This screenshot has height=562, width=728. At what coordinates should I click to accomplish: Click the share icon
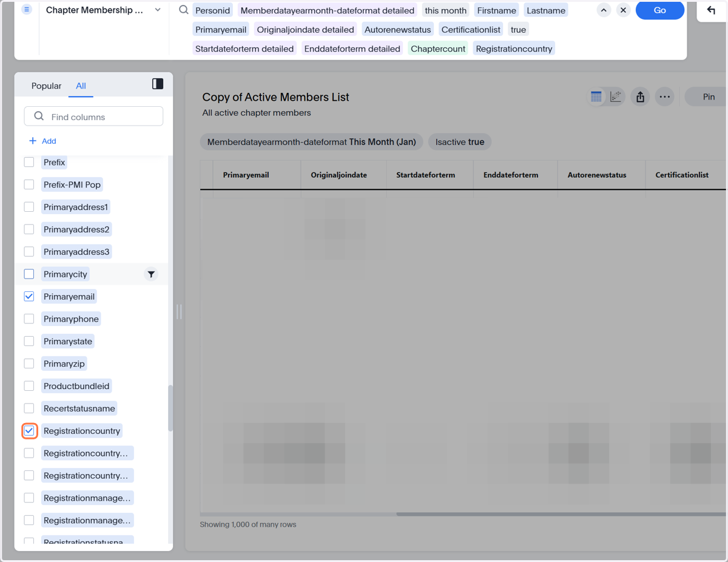(640, 97)
